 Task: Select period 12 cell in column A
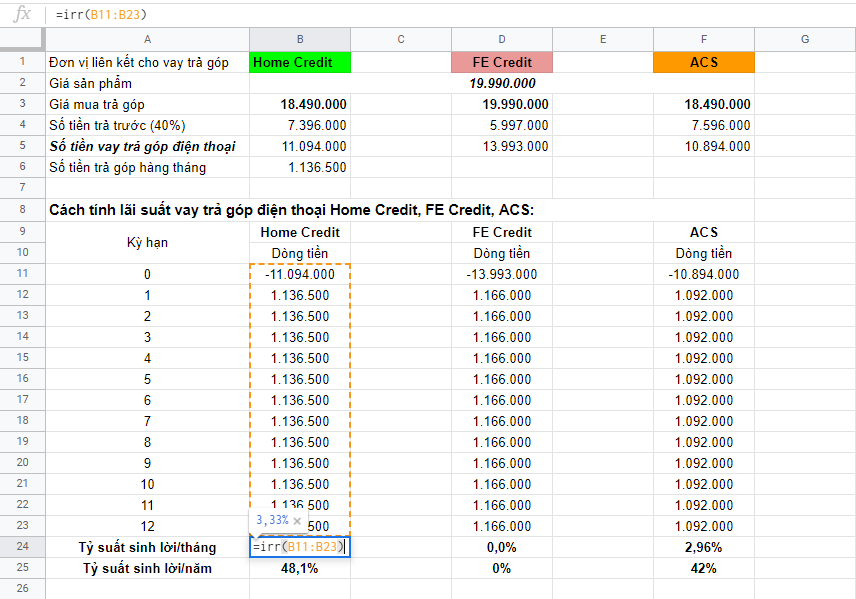click(x=147, y=526)
